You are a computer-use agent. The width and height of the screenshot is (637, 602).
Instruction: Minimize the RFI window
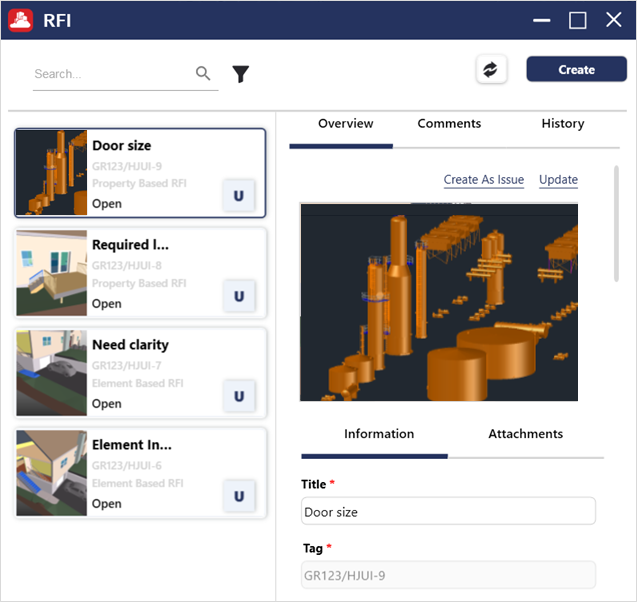pyautogui.click(x=542, y=20)
